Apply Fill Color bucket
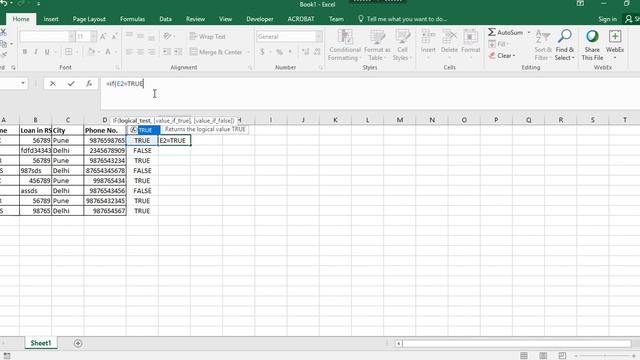 pos(91,52)
